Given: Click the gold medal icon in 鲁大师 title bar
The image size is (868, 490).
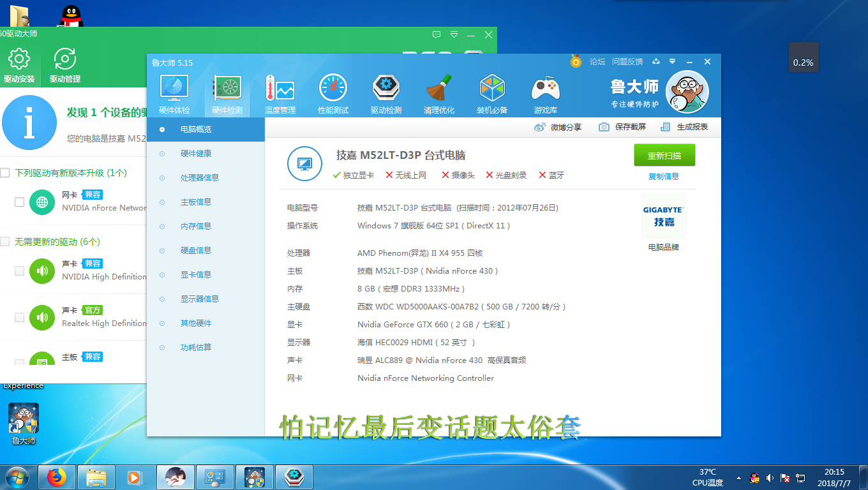Looking at the screenshot, I should (576, 61).
